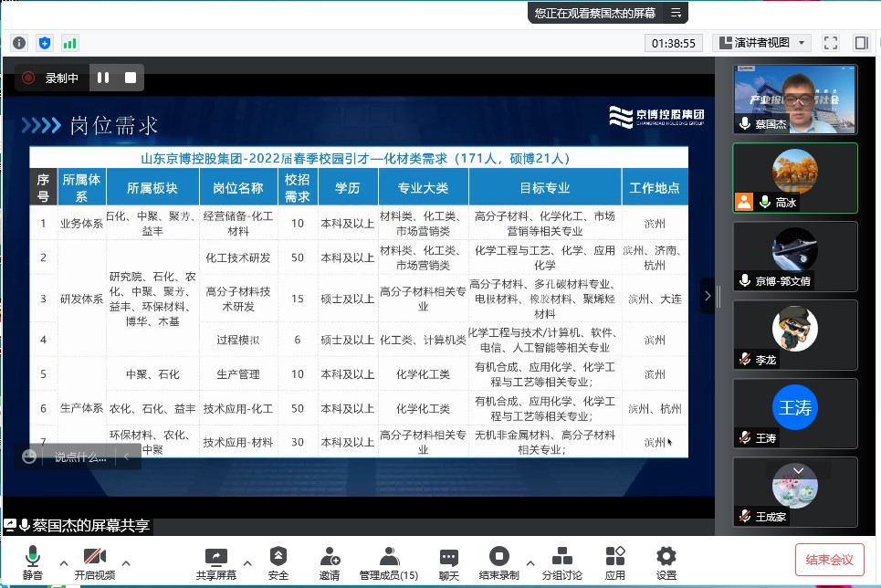Expand share options arrow next to 共享屏幕
Viewport: 881px width, 588px height.
click(247, 562)
